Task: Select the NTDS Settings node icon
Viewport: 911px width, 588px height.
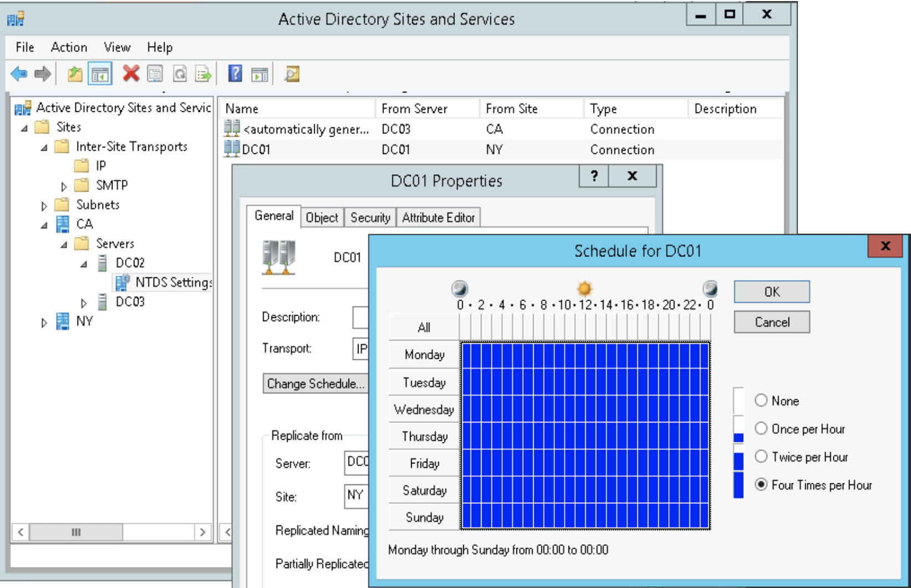Action: (x=122, y=282)
